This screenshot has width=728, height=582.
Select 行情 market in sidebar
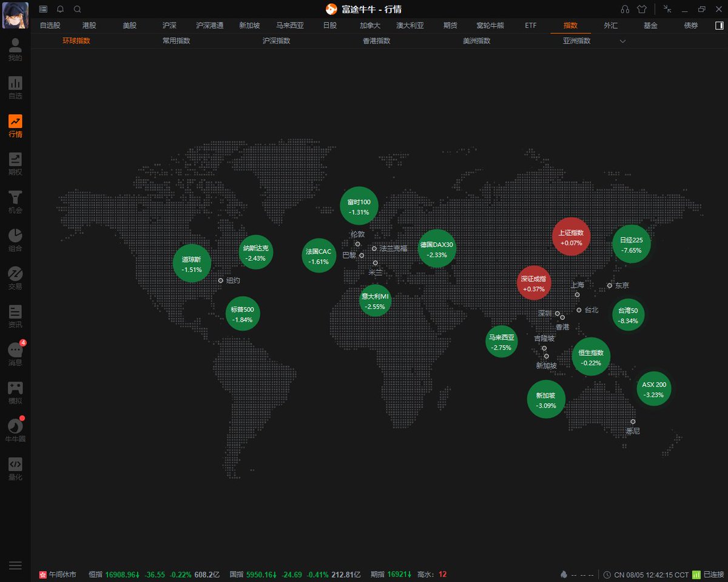(15, 126)
